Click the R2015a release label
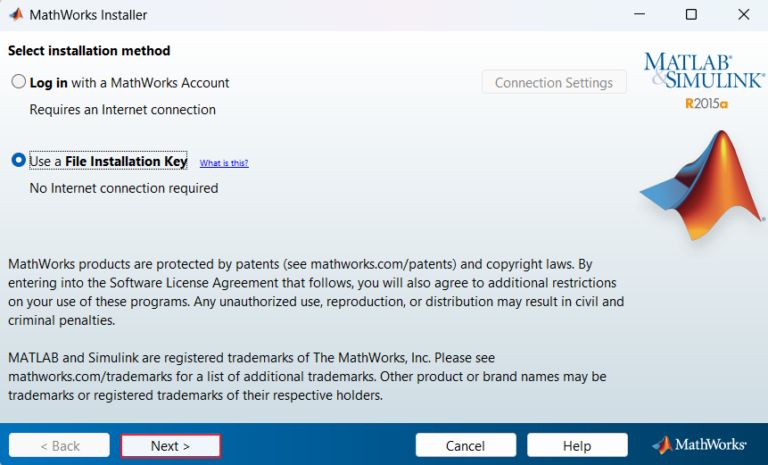768x465 pixels. pos(707,103)
